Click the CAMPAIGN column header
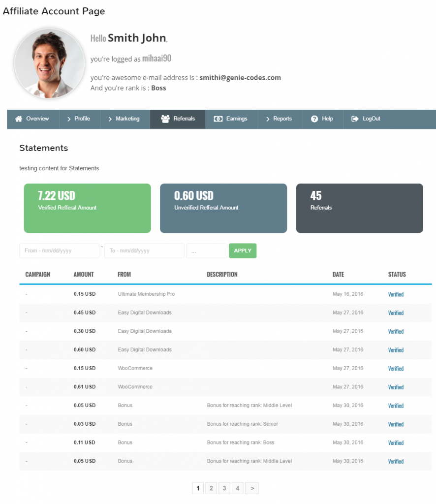 (37, 275)
